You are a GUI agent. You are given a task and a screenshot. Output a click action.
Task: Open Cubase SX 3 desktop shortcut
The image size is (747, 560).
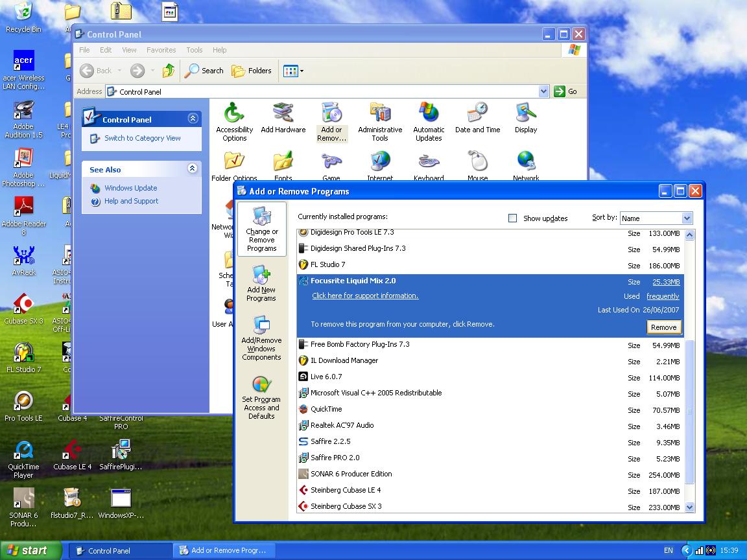click(23, 309)
